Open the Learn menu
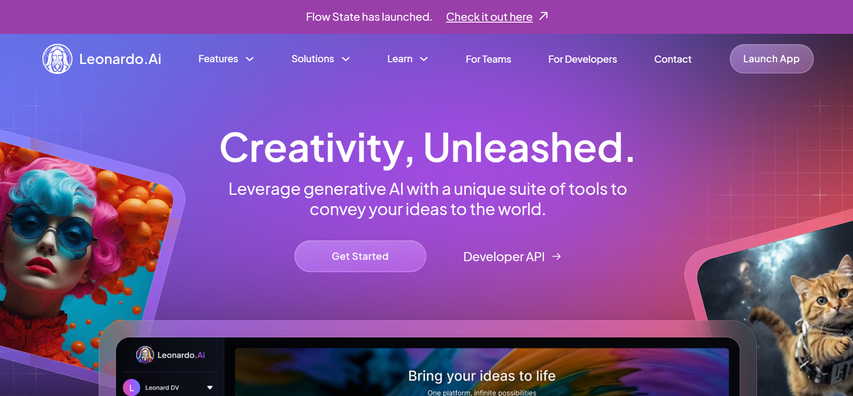Image resolution: width=853 pixels, height=396 pixels. point(407,59)
